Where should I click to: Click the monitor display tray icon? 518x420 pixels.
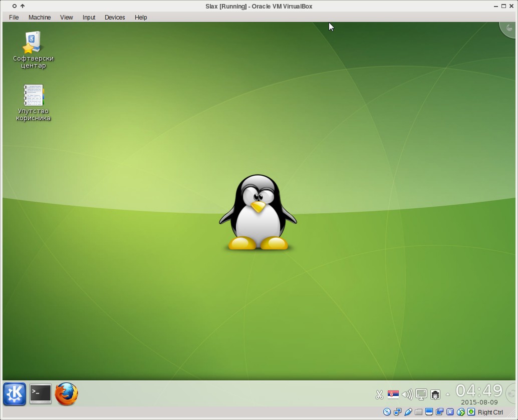pos(421,394)
